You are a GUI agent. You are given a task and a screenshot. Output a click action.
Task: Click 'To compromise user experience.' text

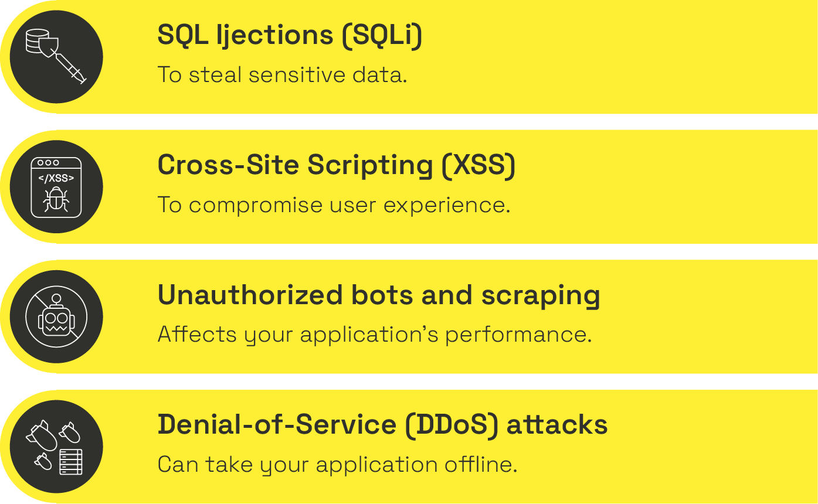pyautogui.click(x=334, y=205)
